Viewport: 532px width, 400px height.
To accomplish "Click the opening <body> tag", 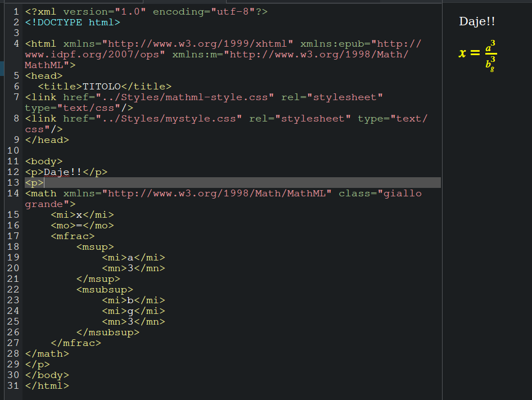I will 44,161.
